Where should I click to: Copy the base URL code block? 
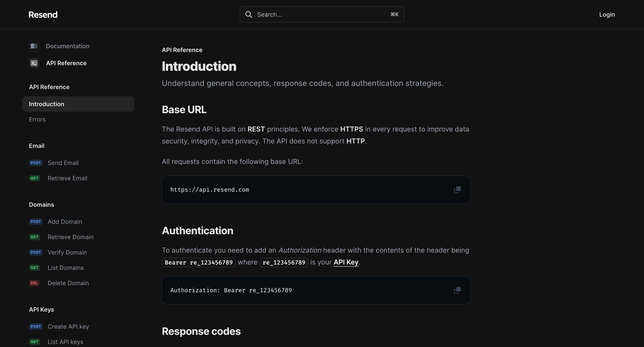[457, 190]
